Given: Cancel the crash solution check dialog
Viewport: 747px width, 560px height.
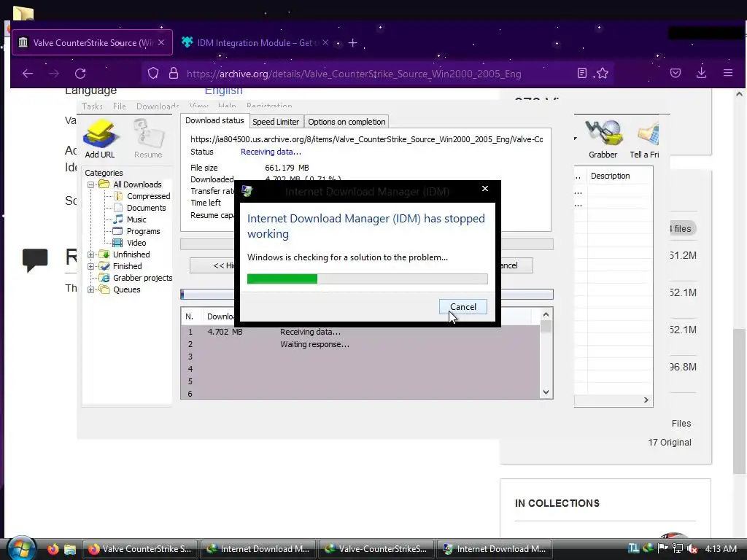Looking at the screenshot, I should click(x=463, y=307).
